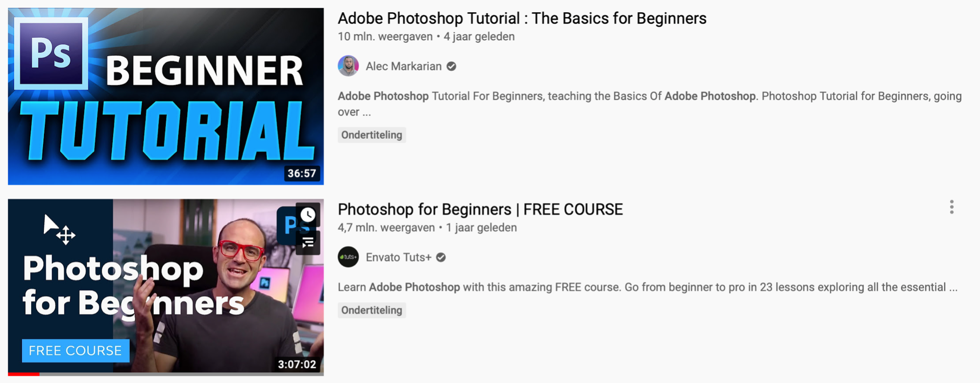Click Alec Markarian's channel avatar
Viewport: 980px width, 383px height.
[x=348, y=66]
